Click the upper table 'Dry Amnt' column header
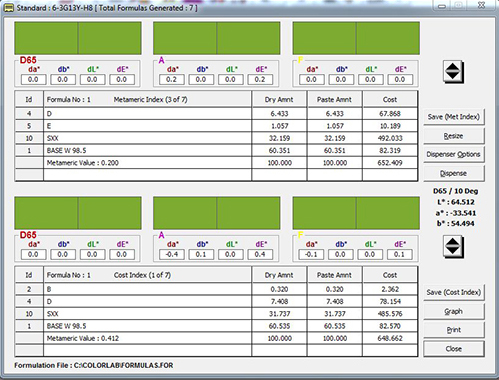499x380 pixels. pos(279,100)
